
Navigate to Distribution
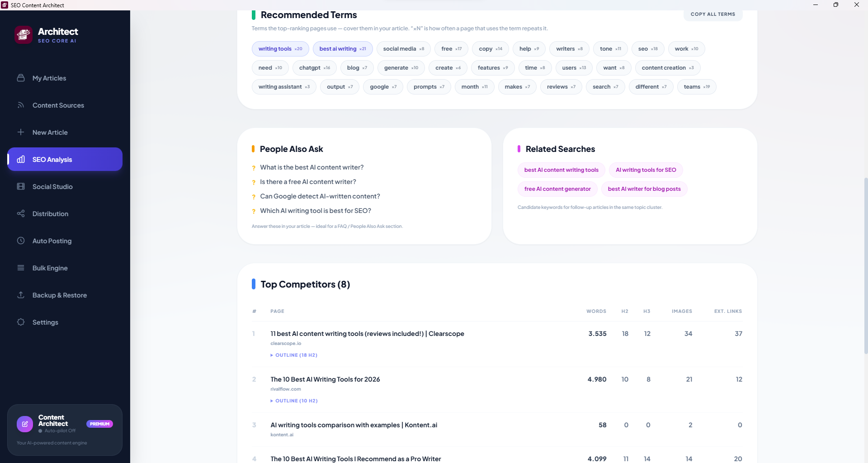pyautogui.click(x=65, y=214)
